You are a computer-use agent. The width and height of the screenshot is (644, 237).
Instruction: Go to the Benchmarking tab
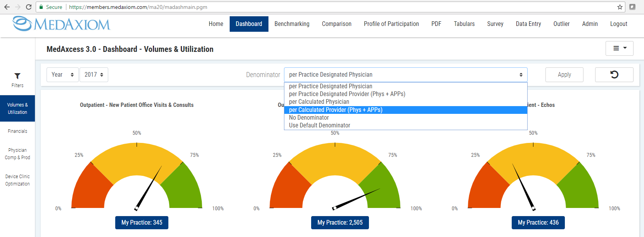coord(292,24)
